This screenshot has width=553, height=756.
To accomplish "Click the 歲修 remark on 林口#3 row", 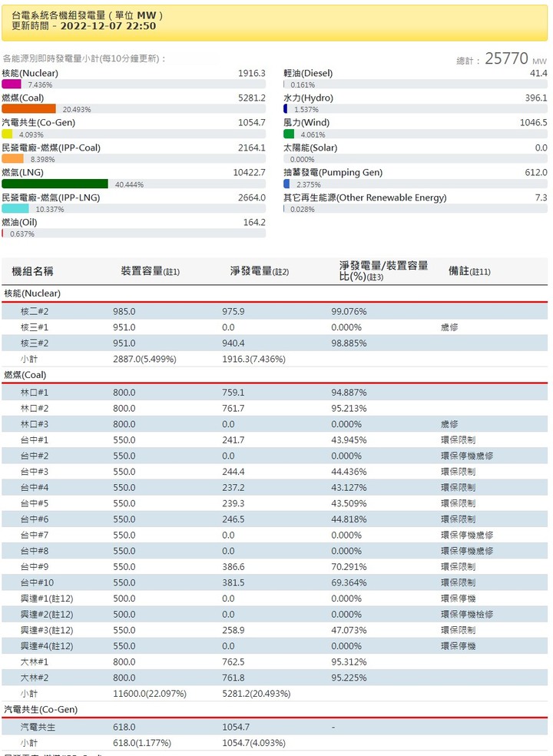I will pyautogui.click(x=449, y=424).
